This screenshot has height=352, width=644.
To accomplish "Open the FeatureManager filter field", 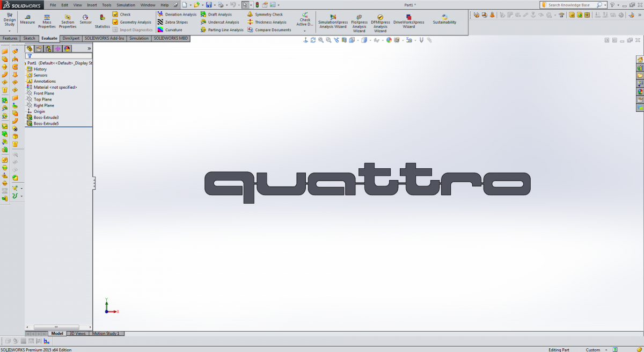I will pos(59,56).
